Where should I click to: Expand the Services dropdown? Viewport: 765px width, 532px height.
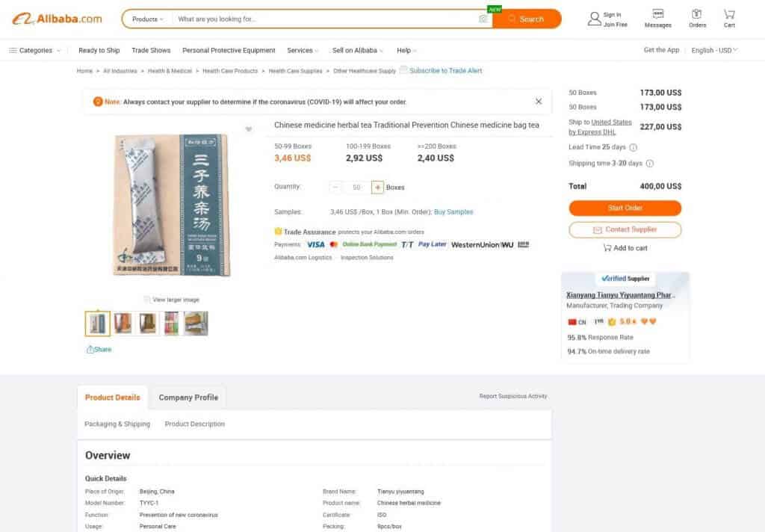coord(303,50)
